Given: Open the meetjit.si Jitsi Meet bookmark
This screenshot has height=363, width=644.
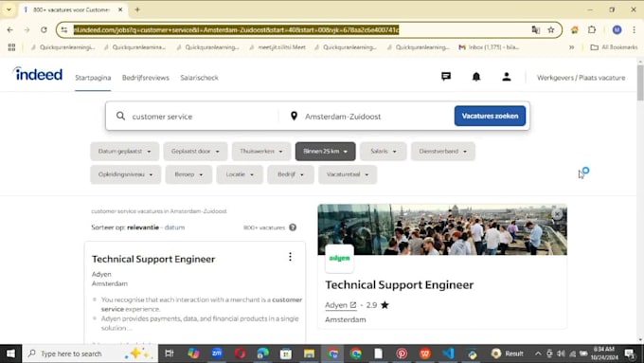Looking at the screenshot, I should pos(277,47).
